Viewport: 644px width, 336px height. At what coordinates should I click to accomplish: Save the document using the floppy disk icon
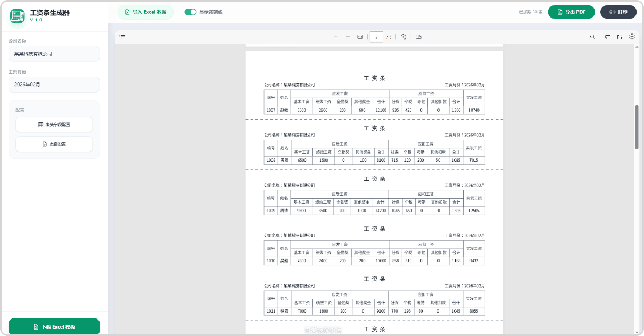coord(620,37)
